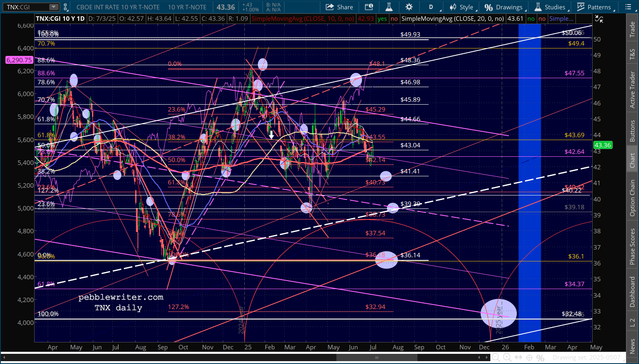Open the Patterns button
This screenshot has width=639, height=364.
click(x=594, y=7)
